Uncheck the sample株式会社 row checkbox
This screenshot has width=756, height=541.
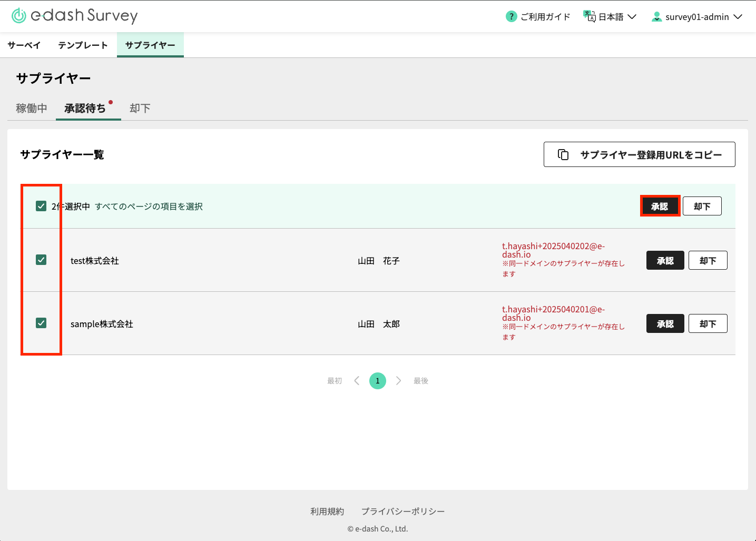click(41, 323)
